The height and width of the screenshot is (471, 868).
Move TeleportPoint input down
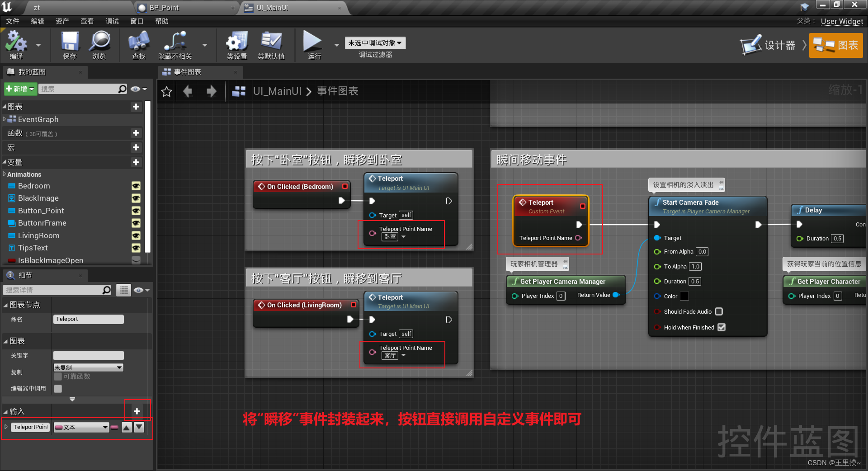(x=139, y=427)
